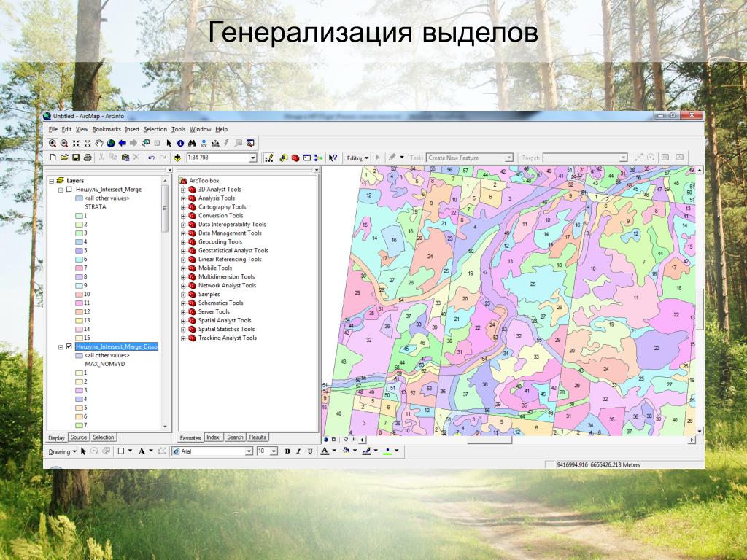Select the Selection tab in table of contents
This screenshot has width=747, height=560.
(104, 437)
